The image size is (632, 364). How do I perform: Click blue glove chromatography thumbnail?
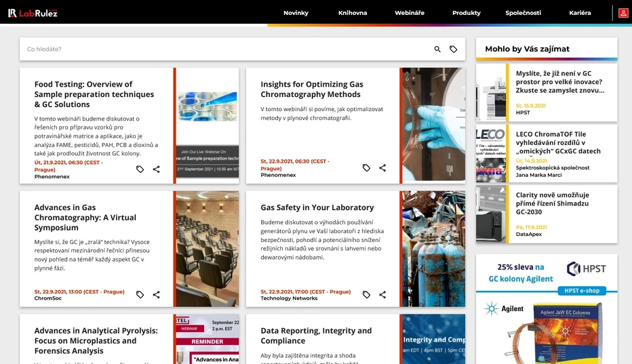(434, 125)
